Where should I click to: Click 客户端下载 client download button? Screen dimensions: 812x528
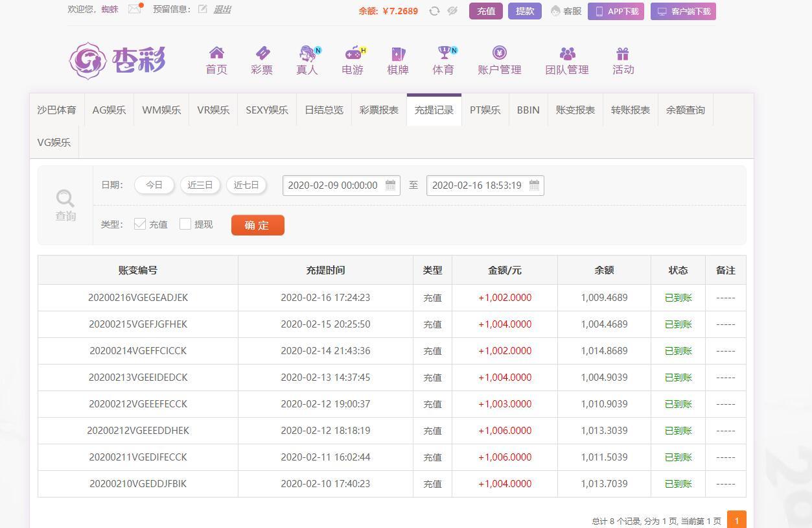pos(683,11)
